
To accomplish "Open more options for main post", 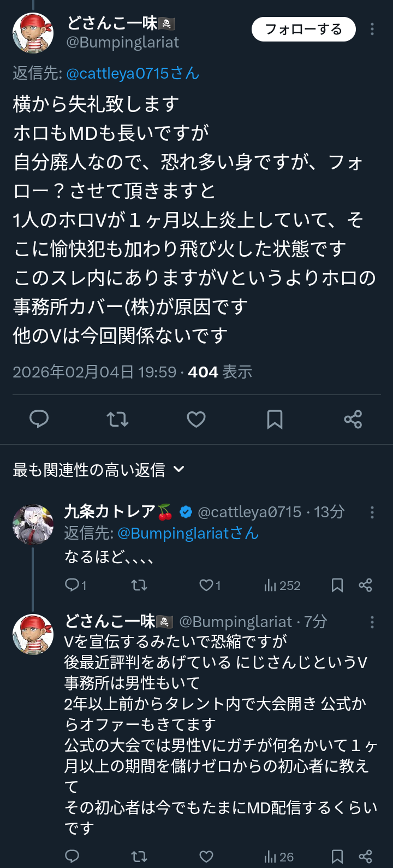I will tap(372, 29).
